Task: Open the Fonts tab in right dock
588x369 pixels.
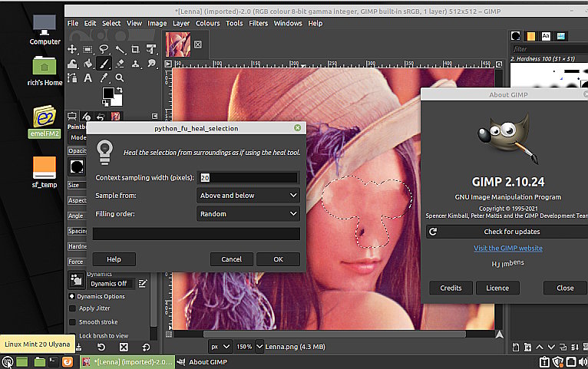Action: coord(546,36)
